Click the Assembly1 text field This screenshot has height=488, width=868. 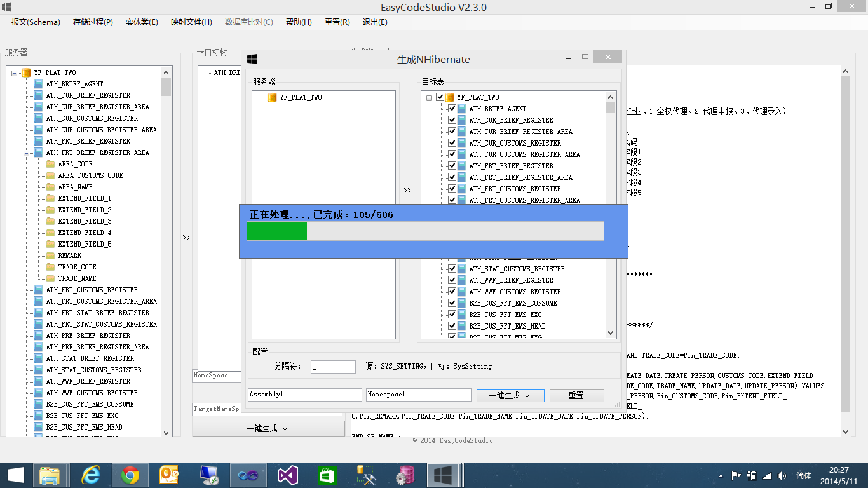tap(305, 395)
